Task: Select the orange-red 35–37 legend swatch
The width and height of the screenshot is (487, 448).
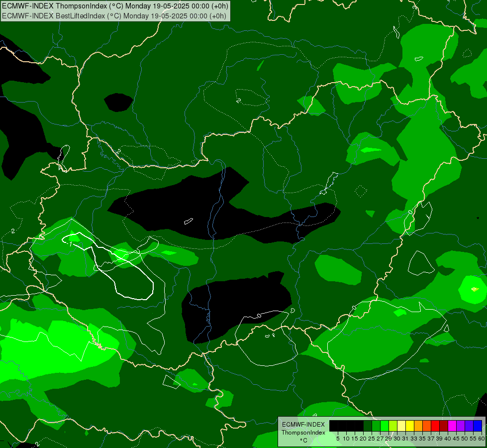Action: pos(427,426)
